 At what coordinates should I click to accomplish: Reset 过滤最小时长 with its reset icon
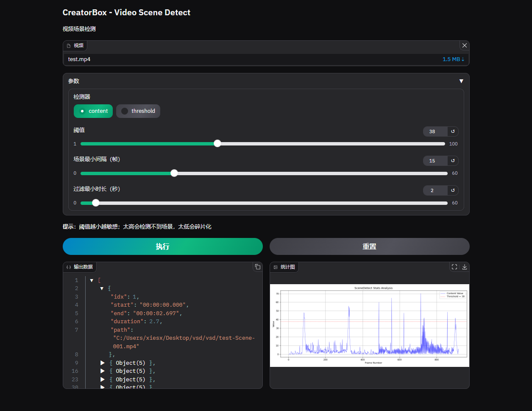(453, 190)
